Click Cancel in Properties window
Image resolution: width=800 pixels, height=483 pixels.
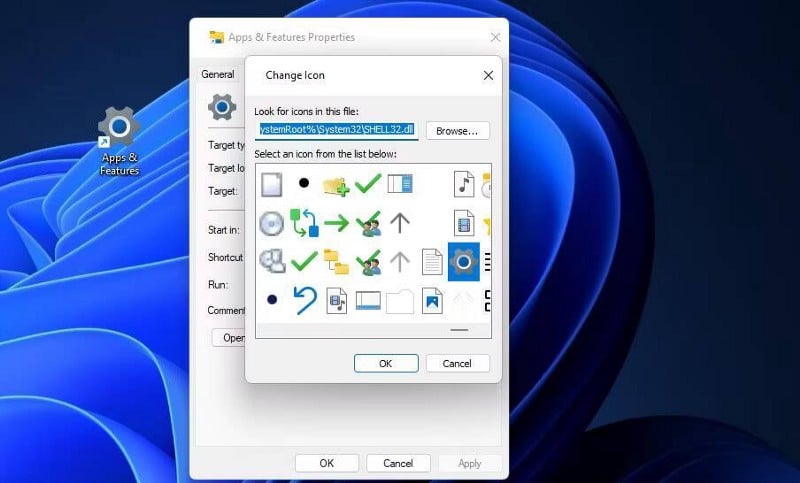pos(398,463)
